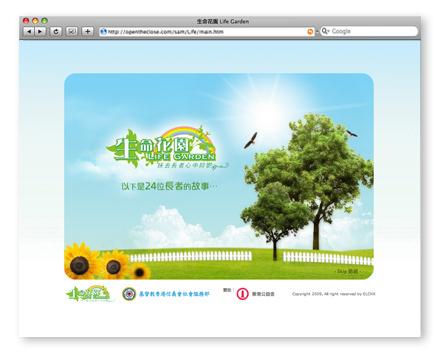The image size is (440, 363).
Task: Click the green 24 elders story text
Action: (x=169, y=186)
